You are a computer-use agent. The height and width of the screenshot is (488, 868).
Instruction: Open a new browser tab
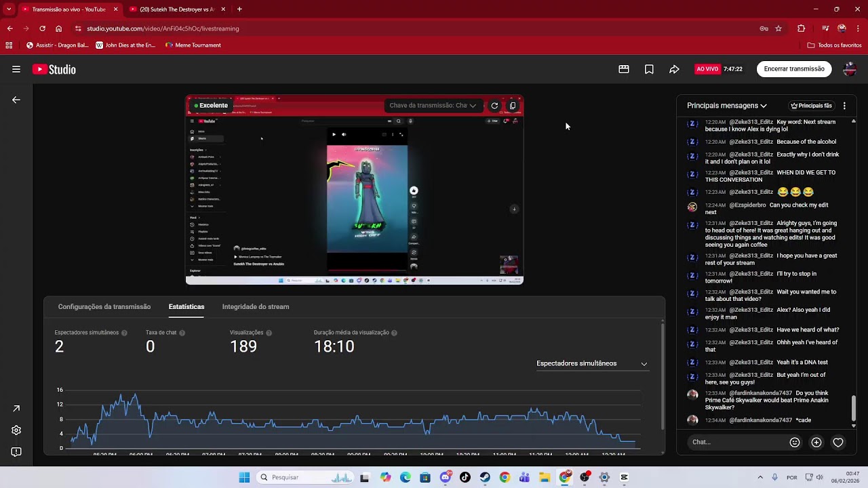239,9
